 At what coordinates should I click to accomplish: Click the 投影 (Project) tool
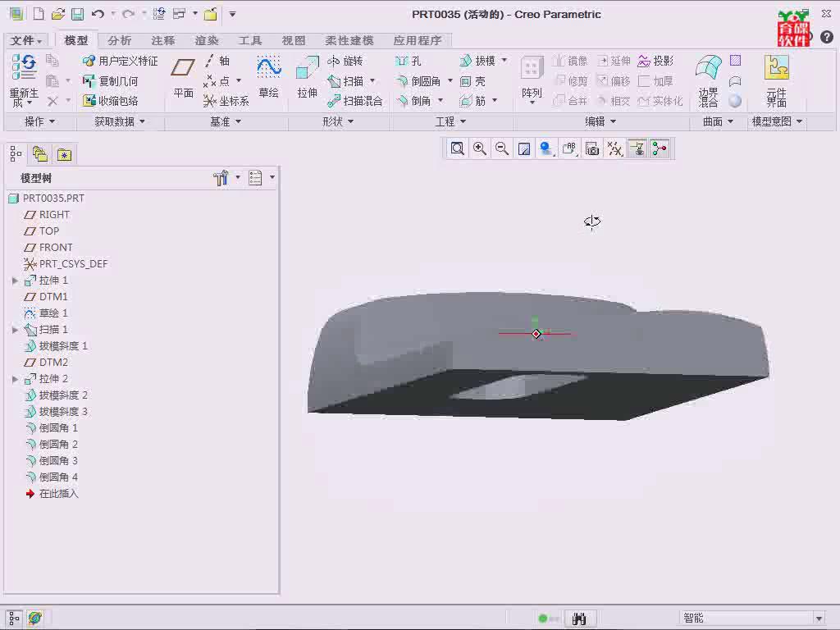pyautogui.click(x=655, y=61)
